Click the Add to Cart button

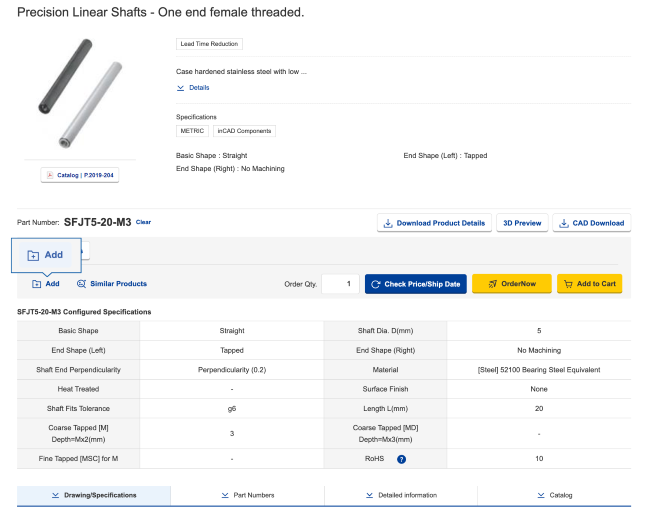point(589,284)
